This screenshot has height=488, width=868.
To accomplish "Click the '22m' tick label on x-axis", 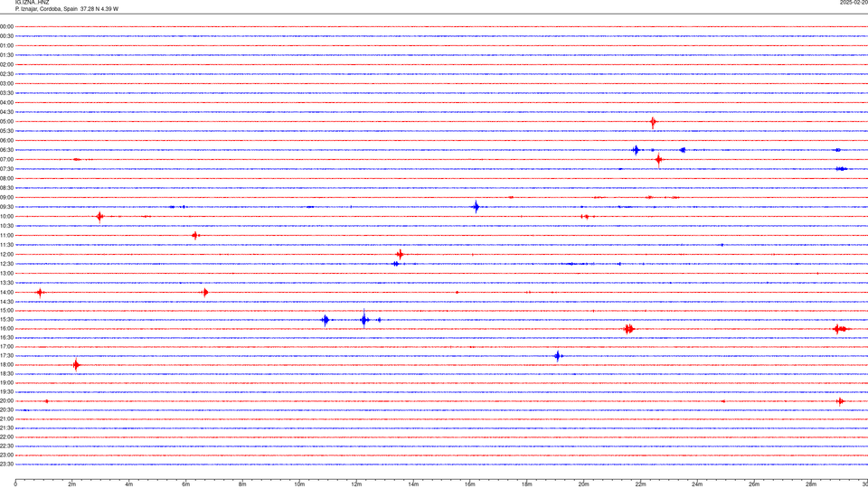I will pyautogui.click(x=640, y=484).
